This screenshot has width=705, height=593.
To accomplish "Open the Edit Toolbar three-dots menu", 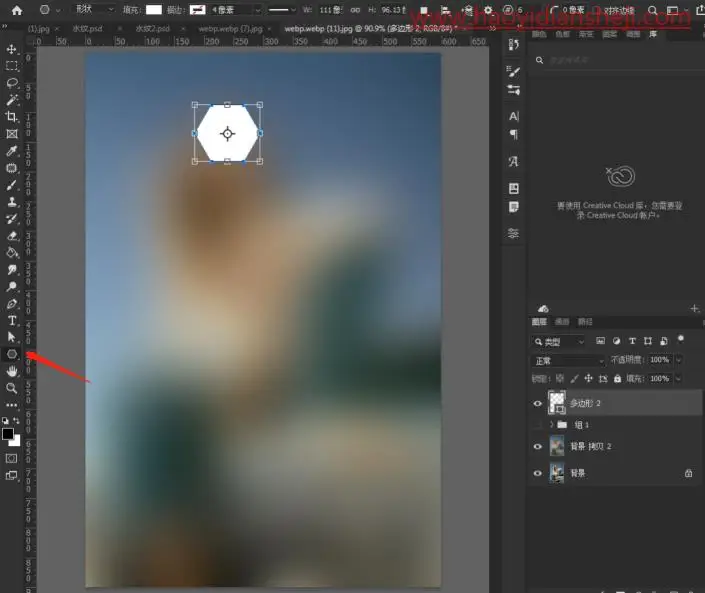I will click(12, 405).
